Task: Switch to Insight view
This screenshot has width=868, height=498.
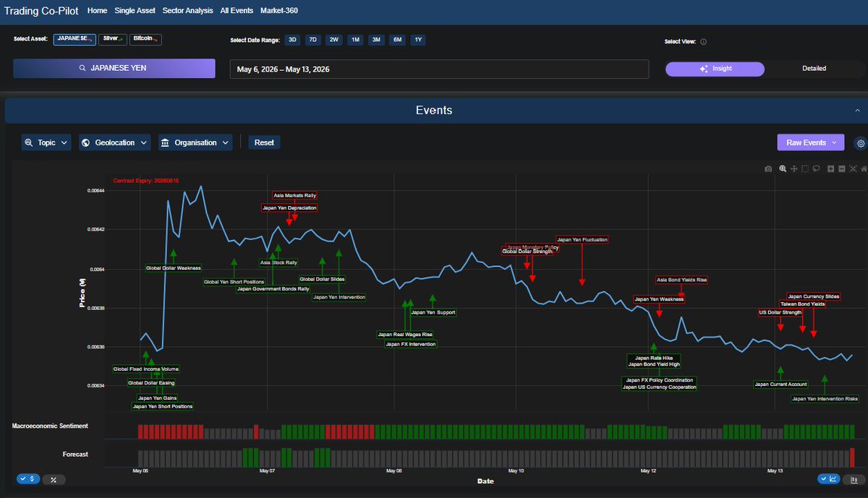Action: (x=715, y=69)
